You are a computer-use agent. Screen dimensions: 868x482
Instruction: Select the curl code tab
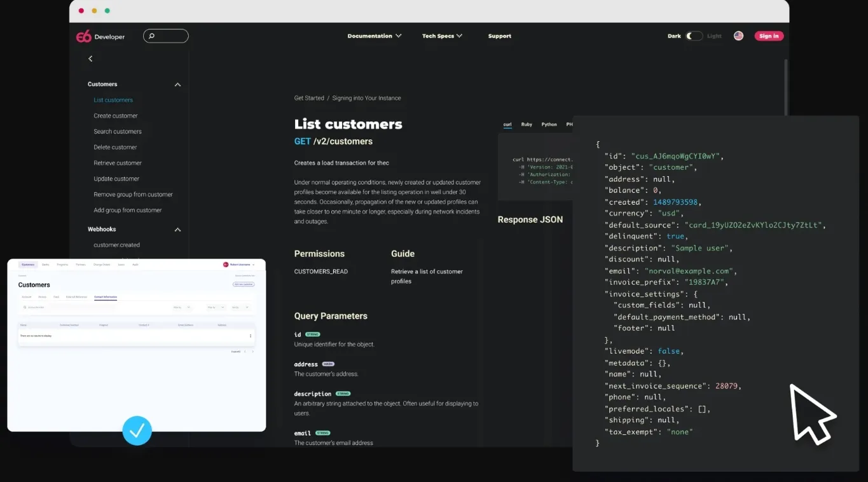click(x=507, y=125)
